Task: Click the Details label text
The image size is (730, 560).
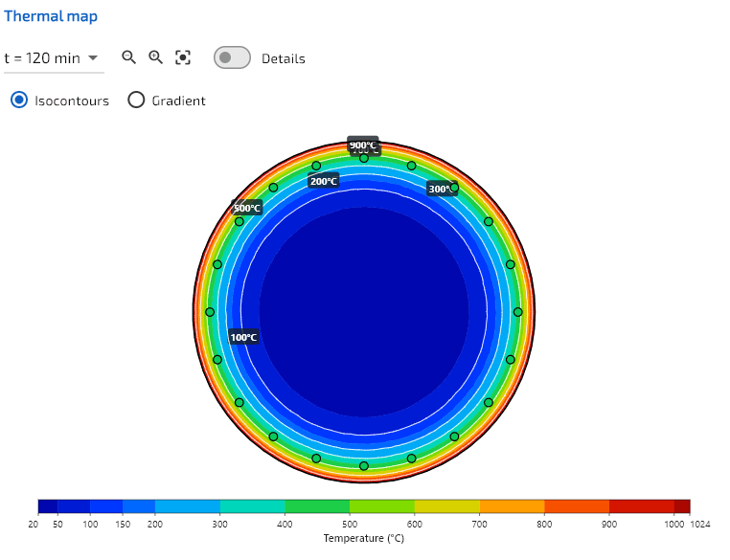Action: 283,58
